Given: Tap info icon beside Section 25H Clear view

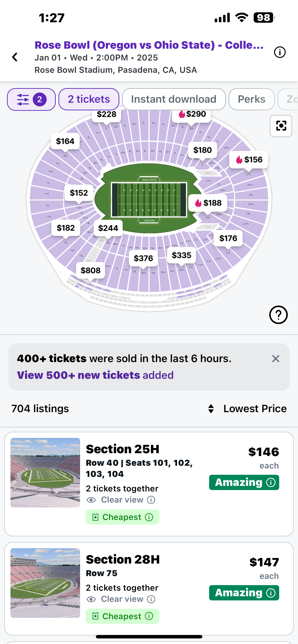Looking at the screenshot, I should coord(151,500).
